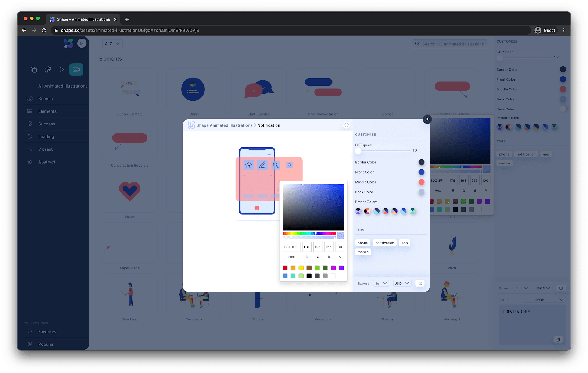Click the notification tag in the modal
The width and height of the screenshot is (588, 373).
pyautogui.click(x=384, y=243)
